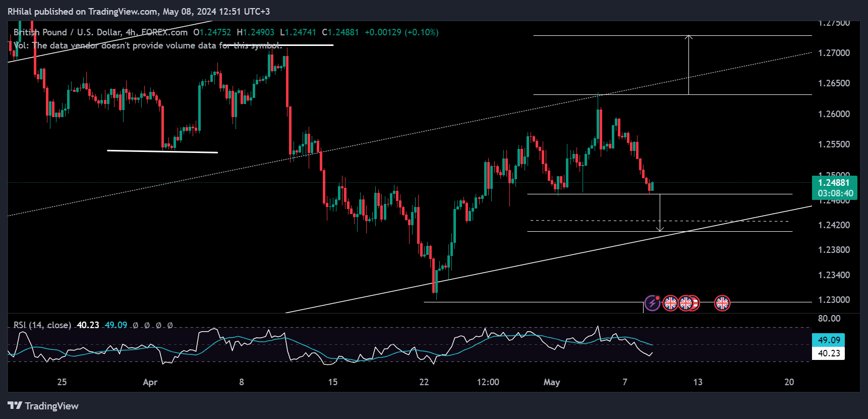Click the purple lightning event icon
The image size is (868, 419).
[x=652, y=303]
